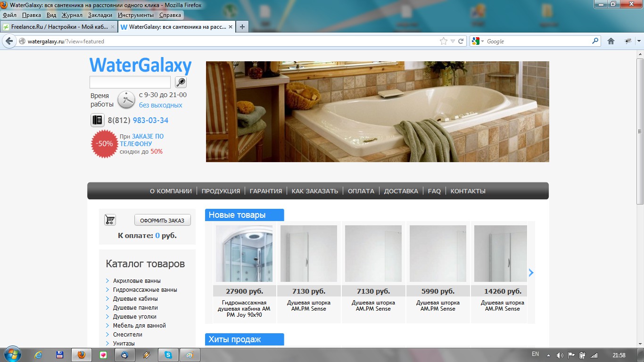Click the Google search magnifier icon
This screenshot has width=644, height=362.
(x=595, y=41)
